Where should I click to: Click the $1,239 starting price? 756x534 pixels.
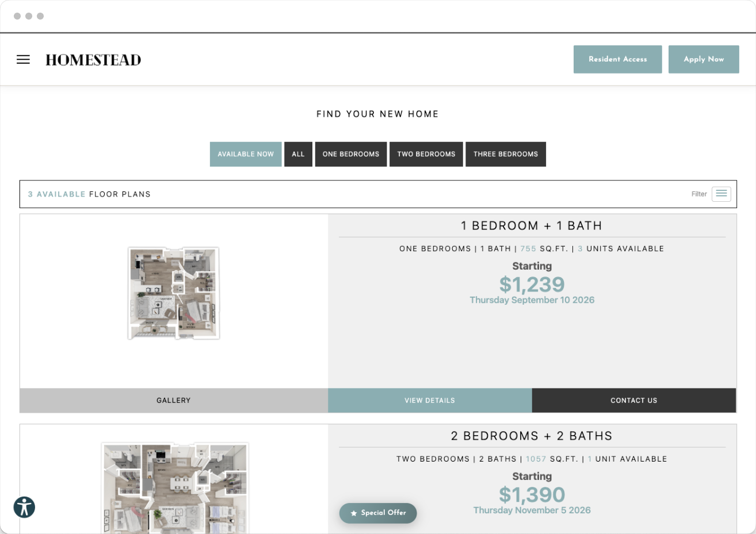tap(532, 284)
